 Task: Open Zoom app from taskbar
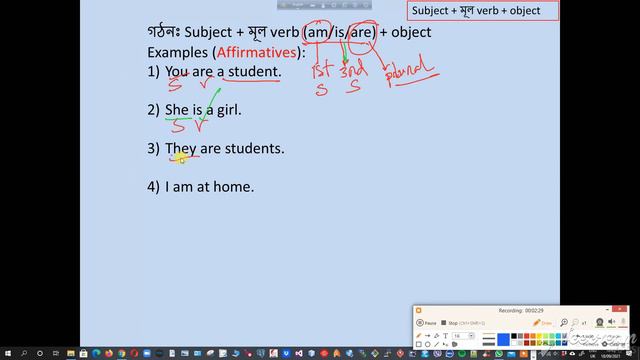coord(147,353)
